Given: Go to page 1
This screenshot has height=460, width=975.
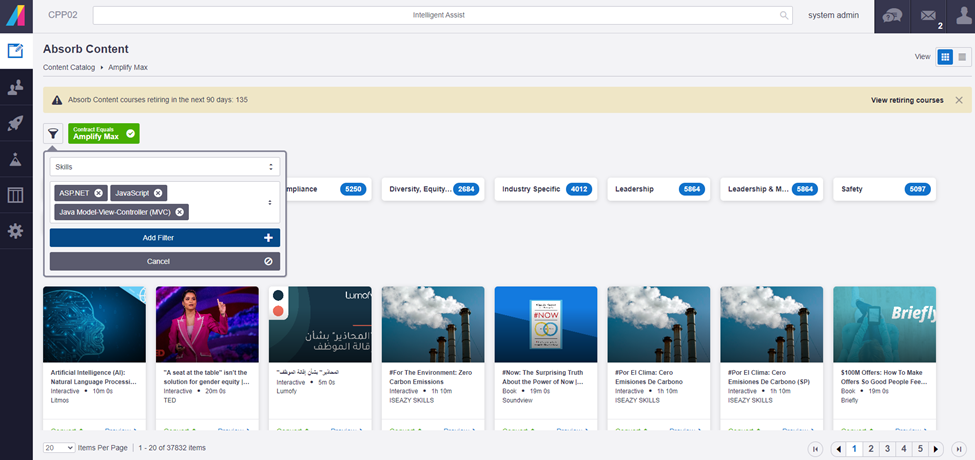Looking at the screenshot, I should (854, 449).
